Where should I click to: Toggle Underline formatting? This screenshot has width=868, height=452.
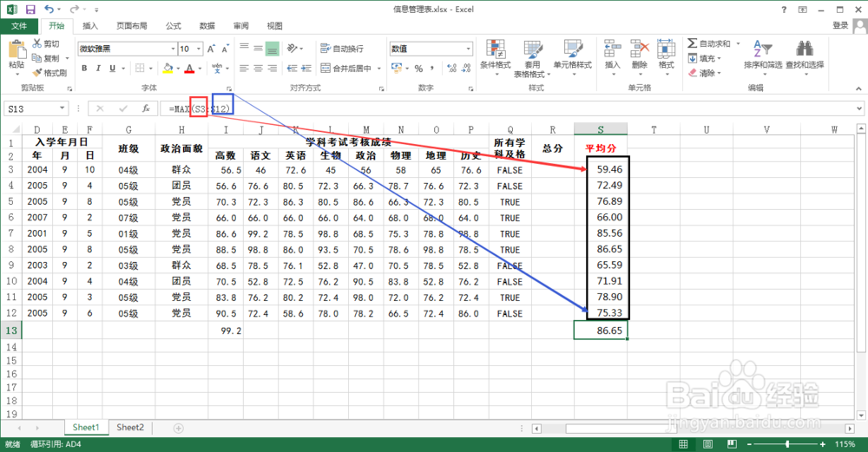pos(112,68)
